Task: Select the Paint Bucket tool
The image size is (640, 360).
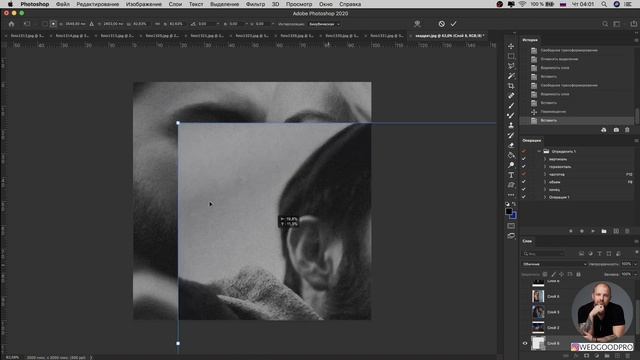Action: click(x=511, y=155)
